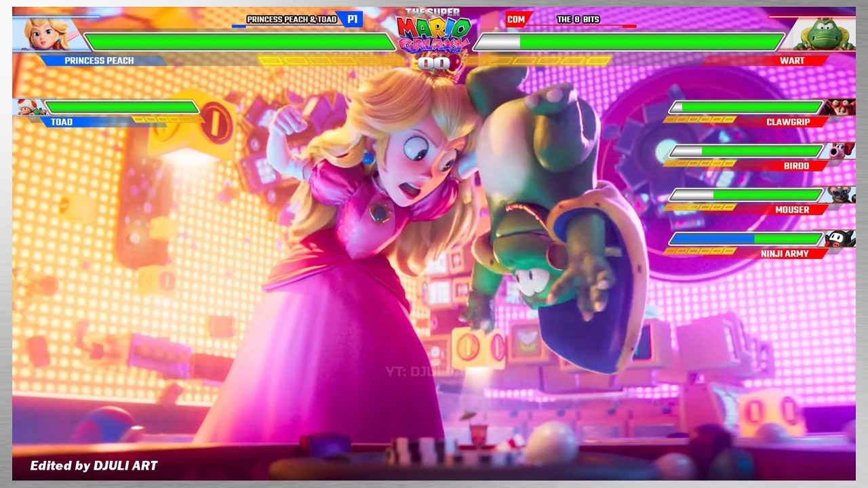The image size is (868, 488).
Task: Click the 'WART' name label
Action: [x=792, y=60]
